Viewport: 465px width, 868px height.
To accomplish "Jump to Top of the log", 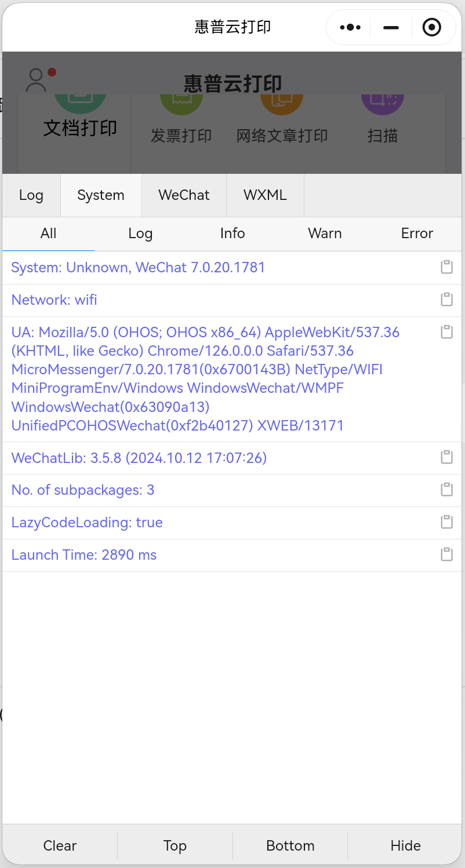I will tap(175, 845).
